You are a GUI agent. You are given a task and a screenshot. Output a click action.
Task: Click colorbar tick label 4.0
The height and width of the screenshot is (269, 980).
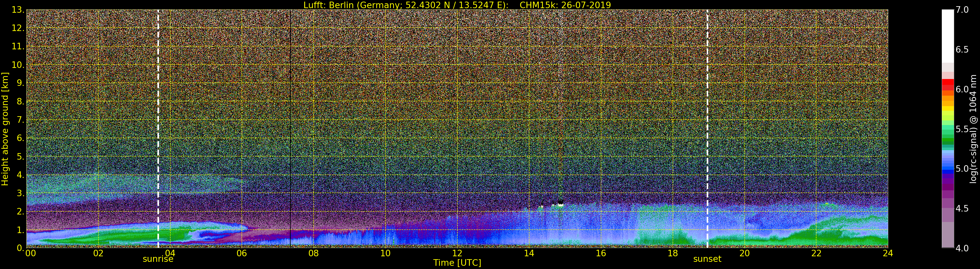[x=962, y=248]
